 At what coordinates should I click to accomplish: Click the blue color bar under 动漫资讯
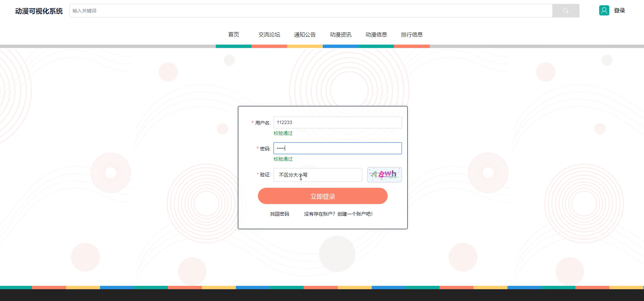(x=340, y=46)
